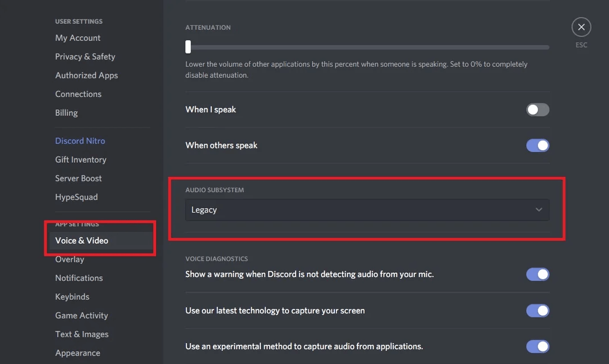The width and height of the screenshot is (609, 364).
Task: Open Keybinds settings
Action: tap(72, 297)
